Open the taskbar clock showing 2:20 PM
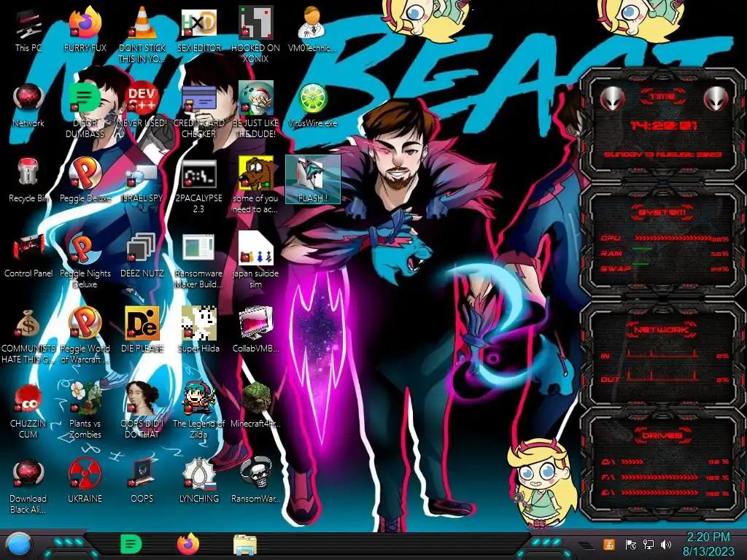Image resolution: width=747 pixels, height=560 pixels. coord(708,544)
